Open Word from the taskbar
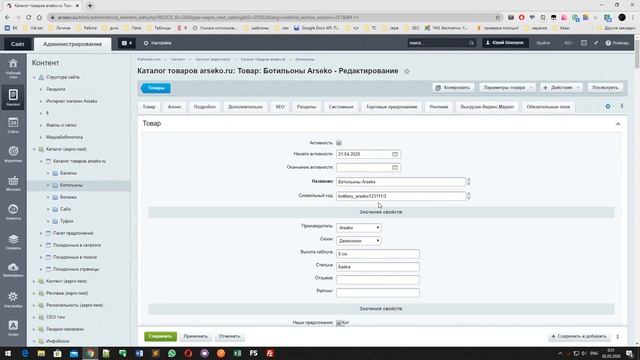This screenshot has height=360, width=640. click(x=139, y=353)
